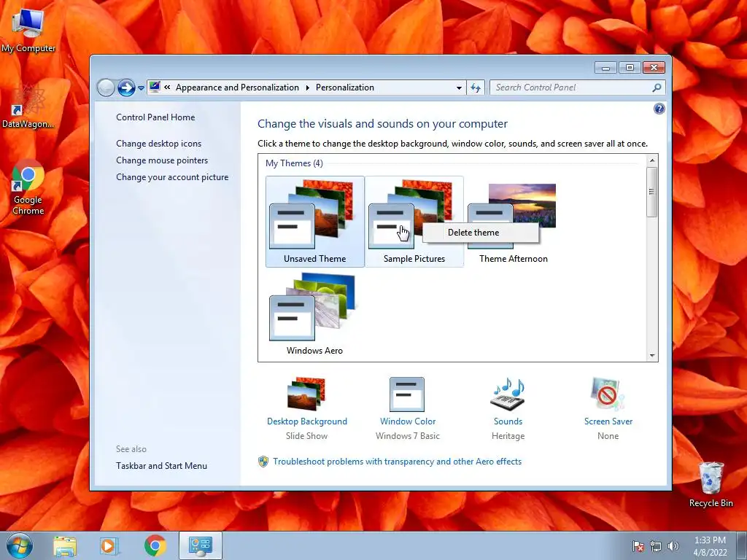Screen dimensions: 747x560
Task: Open the address bar history dropdown
Action: (459, 87)
